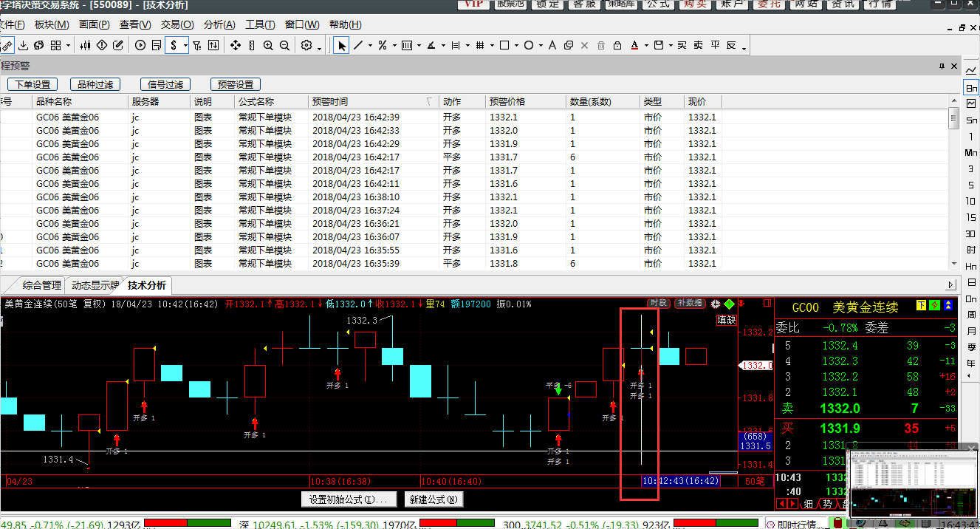This screenshot has height=529, width=980.
Task: Open the 分析(A) menu
Action: pyautogui.click(x=219, y=24)
